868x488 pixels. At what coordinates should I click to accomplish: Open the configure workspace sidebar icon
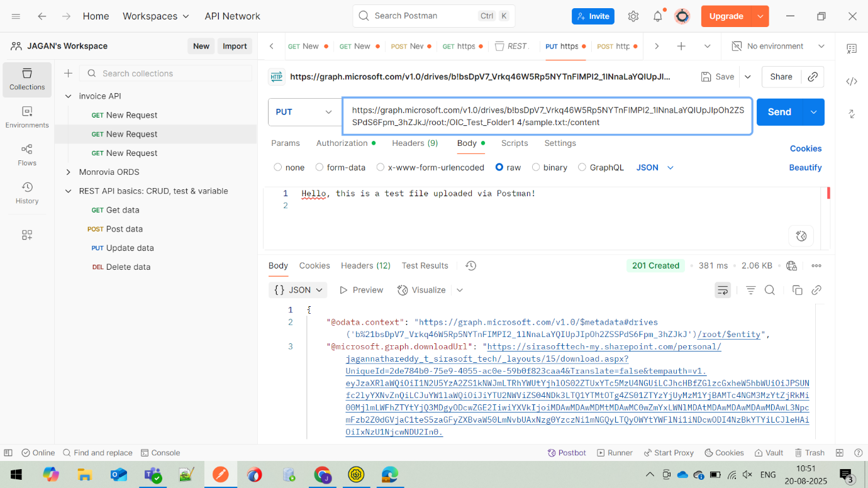pos(27,235)
